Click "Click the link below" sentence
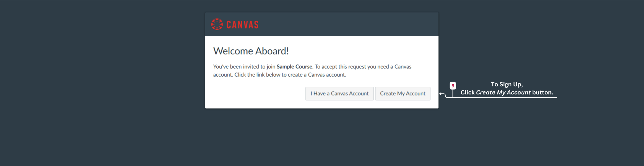This screenshot has width=644, height=166. pyautogui.click(x=290, y=75)
